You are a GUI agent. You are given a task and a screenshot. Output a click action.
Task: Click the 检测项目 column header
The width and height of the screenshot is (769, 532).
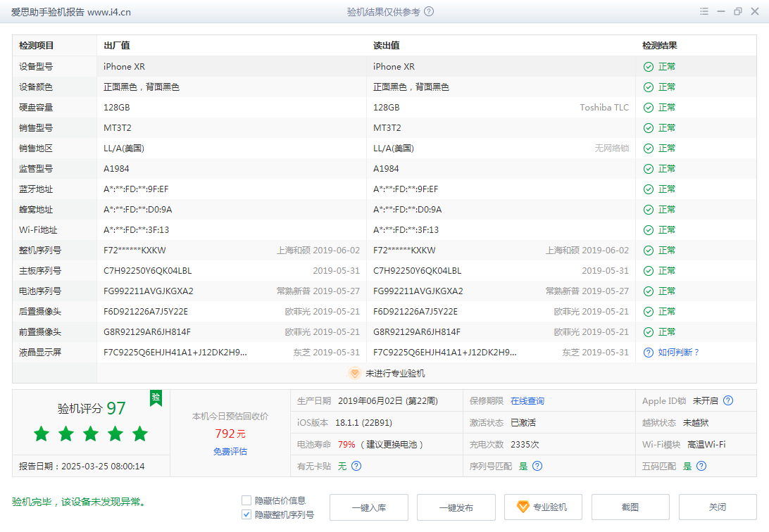[x=37, y=46]
